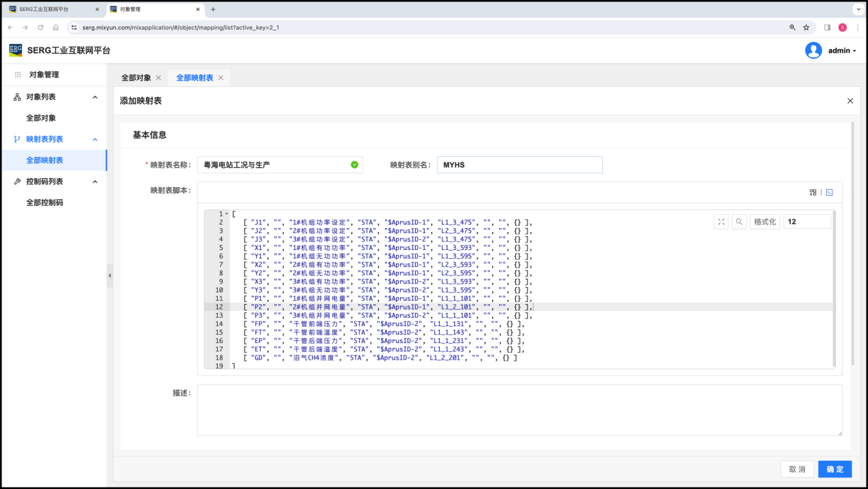Click the admin user avatar icon

point(813,51)
